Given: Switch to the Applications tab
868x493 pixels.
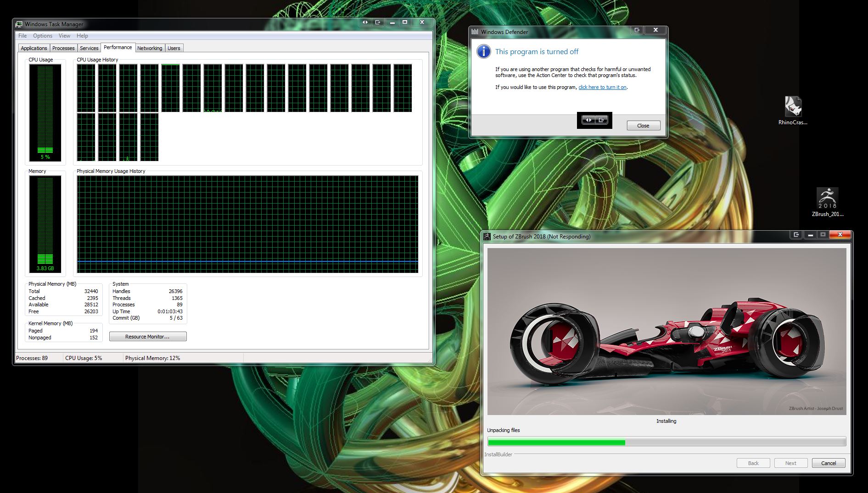Looking at the screenshot, I should pos(34,48).
